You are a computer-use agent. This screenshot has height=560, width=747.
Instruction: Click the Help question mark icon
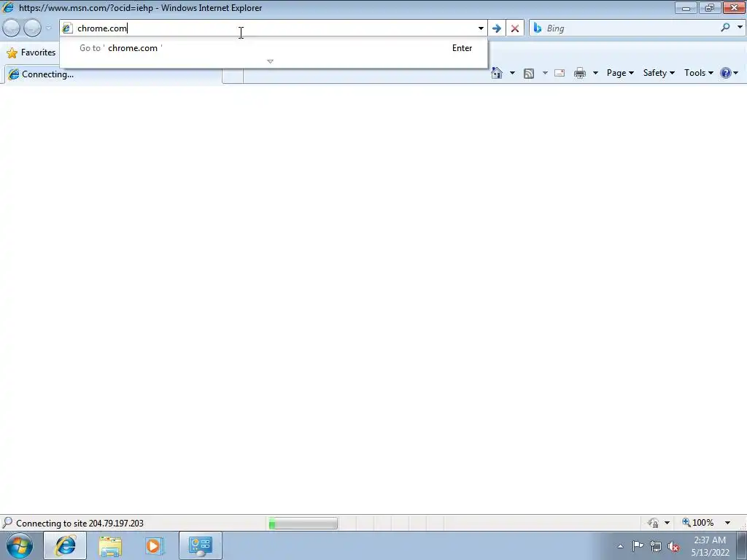coord(725,73)
